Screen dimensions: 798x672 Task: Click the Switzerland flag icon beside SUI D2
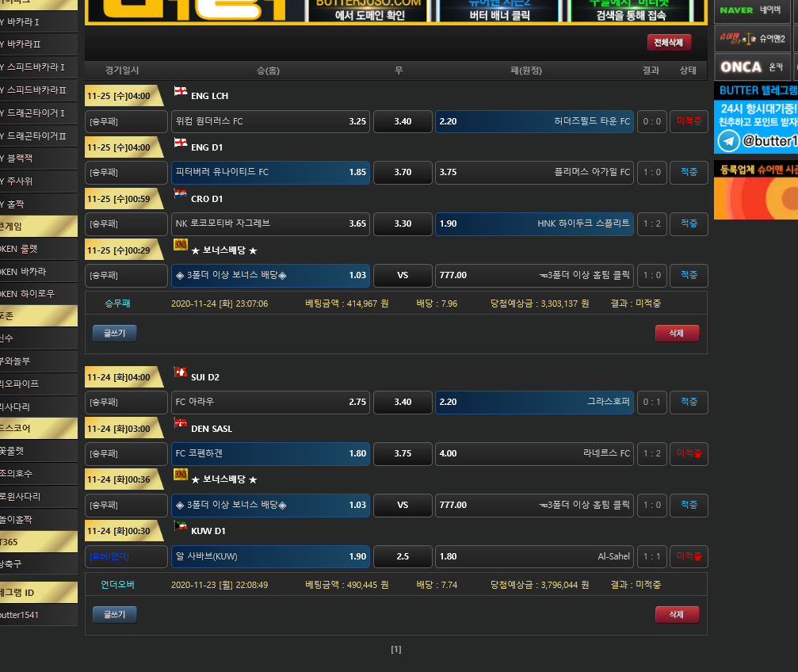pos(181,372)
